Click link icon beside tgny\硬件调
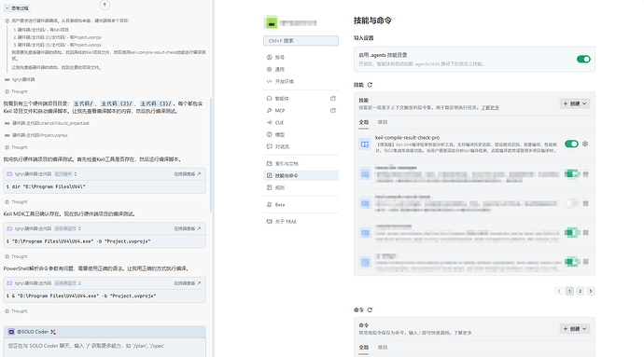 click(x=7, y=79)
